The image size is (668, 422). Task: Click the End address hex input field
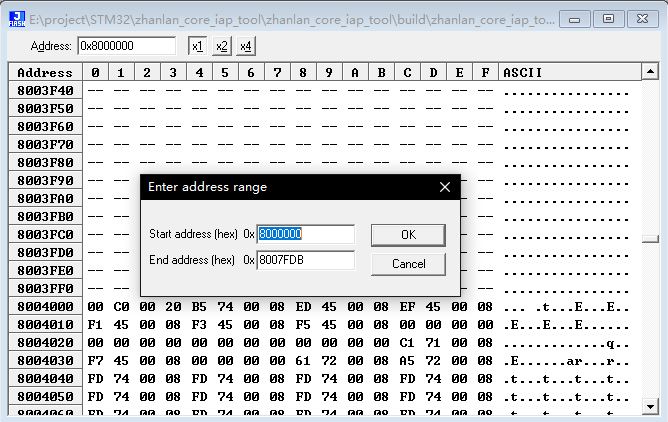305,260
